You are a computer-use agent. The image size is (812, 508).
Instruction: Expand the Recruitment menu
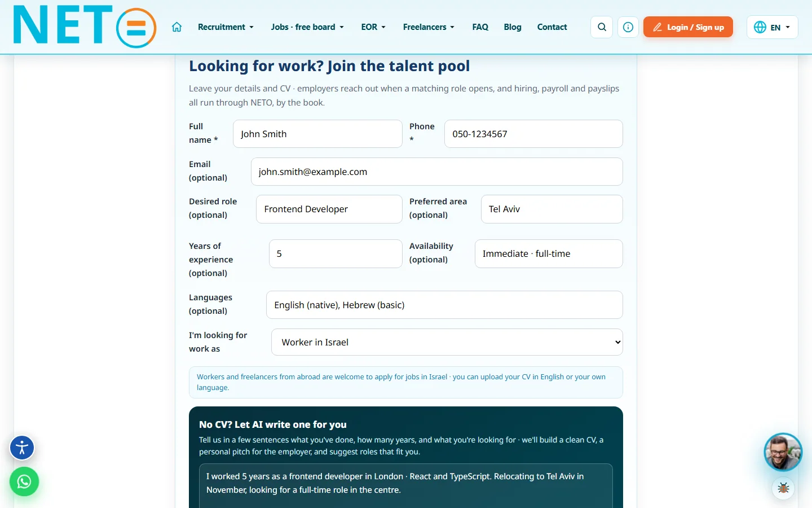[x=226, y=27]
